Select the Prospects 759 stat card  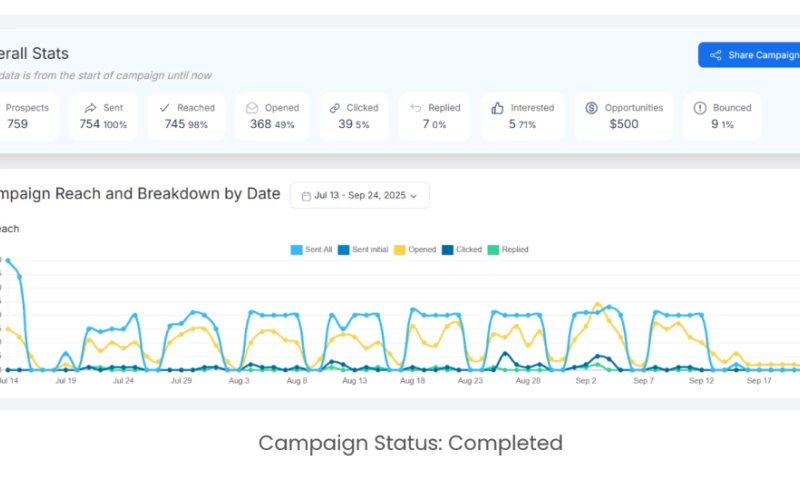(28, 116)
